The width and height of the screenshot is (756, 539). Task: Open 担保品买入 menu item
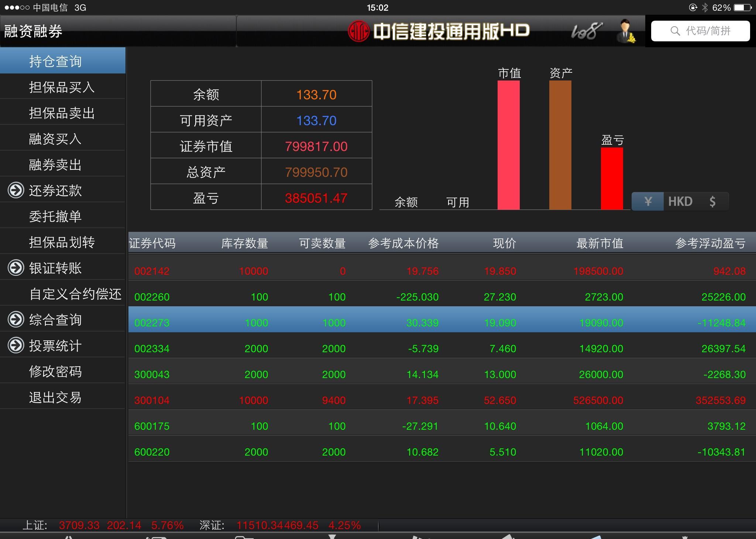click(63, 87)
